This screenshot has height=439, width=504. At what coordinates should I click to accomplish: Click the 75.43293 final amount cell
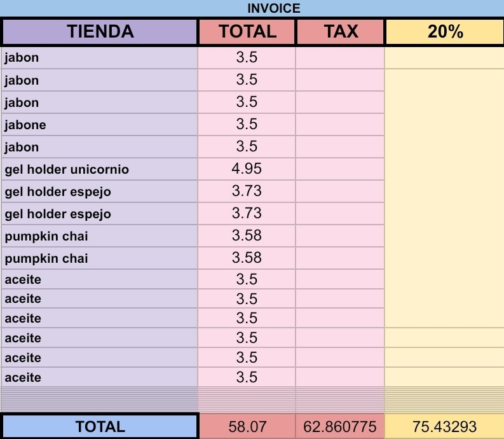pos(444,426)
